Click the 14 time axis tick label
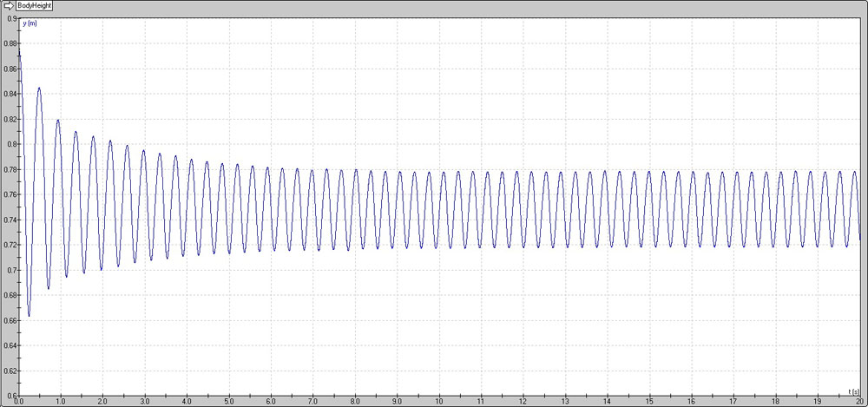 coord(608,401)
